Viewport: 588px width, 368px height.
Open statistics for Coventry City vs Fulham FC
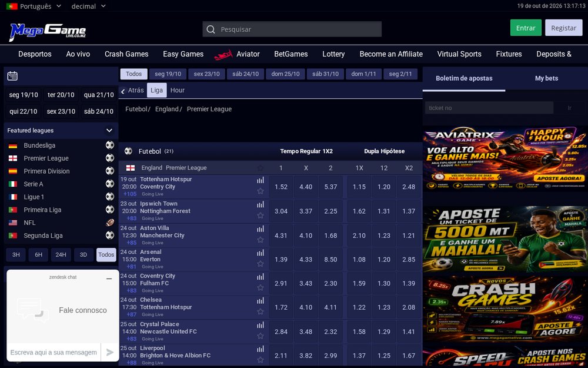(260, 277)
